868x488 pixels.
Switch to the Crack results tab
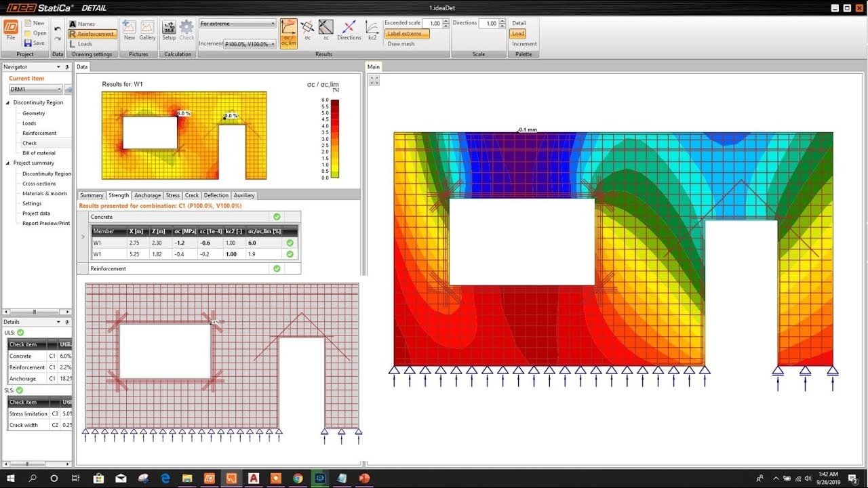(192, 195)
